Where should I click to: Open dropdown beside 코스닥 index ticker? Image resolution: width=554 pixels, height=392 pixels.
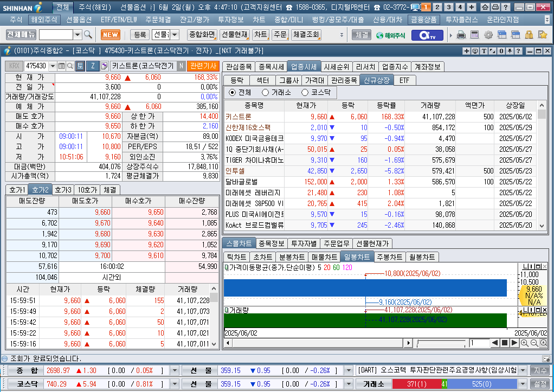tap(175, 384)
